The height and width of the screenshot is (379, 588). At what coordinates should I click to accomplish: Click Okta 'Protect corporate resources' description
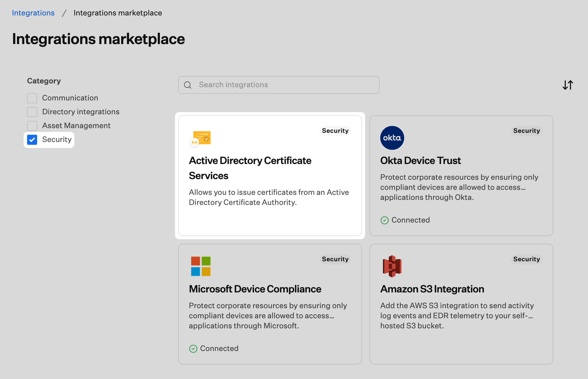[x=459, y=187]
